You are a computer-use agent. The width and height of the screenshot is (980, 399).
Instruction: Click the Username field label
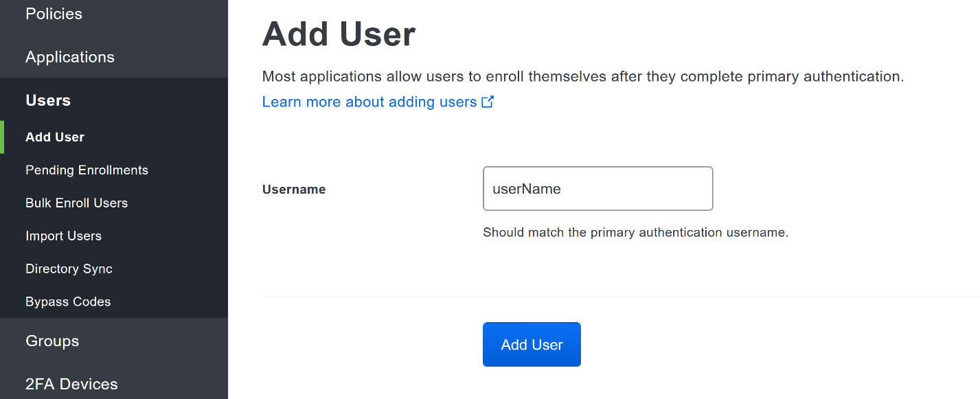294,190
